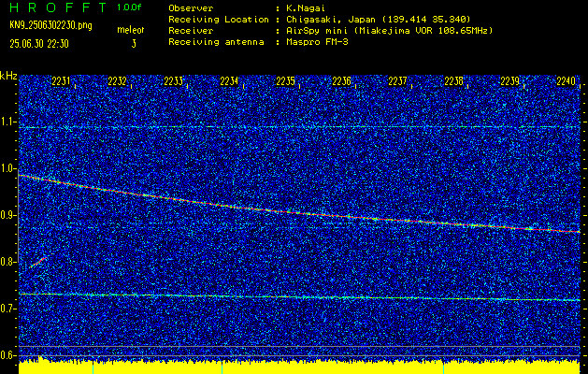Click the 2236 time marker
Screen dimensions: 588x374
[341, 81]
